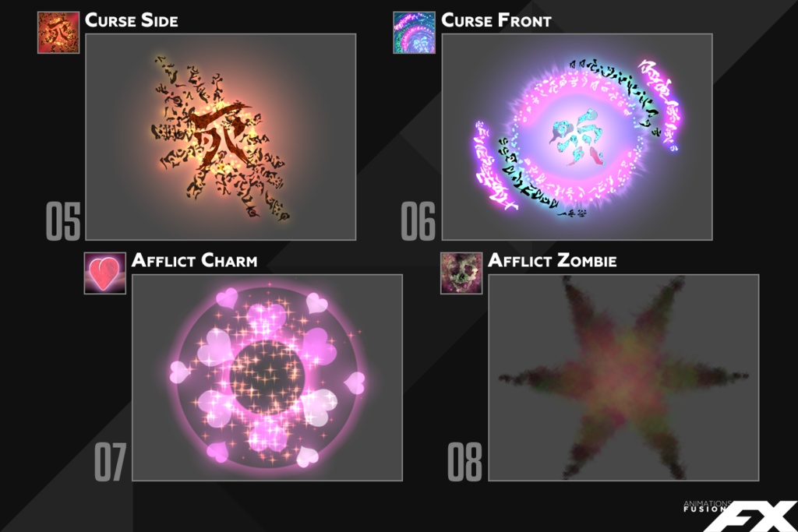Viewport: 798px width, 532px height.
Task: Select the Afflict Zombie skull icon
Action: [461, 273]
